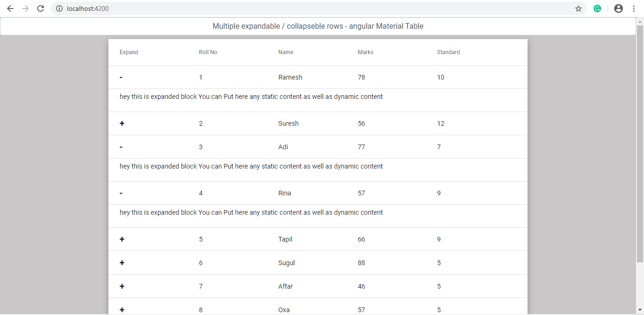Open roll number 1 link
This screenshot has width=644, height=315.
[x=200, y=77]
